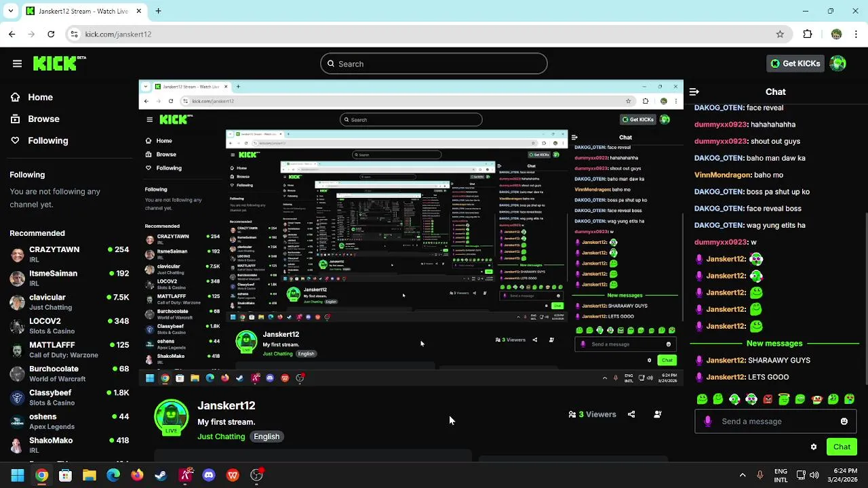This screenshot has width=868, height=488.
Task: Click DAKOG_OTEN username on 'face reveal boss'
Action: pyautogui.click(x=719, y=209)
